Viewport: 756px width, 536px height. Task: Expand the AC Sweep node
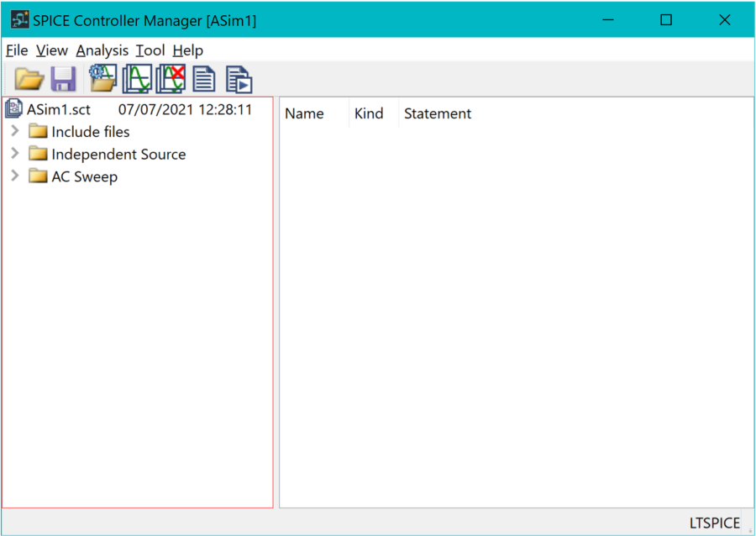pyautogui.click(x=15, y=176)
